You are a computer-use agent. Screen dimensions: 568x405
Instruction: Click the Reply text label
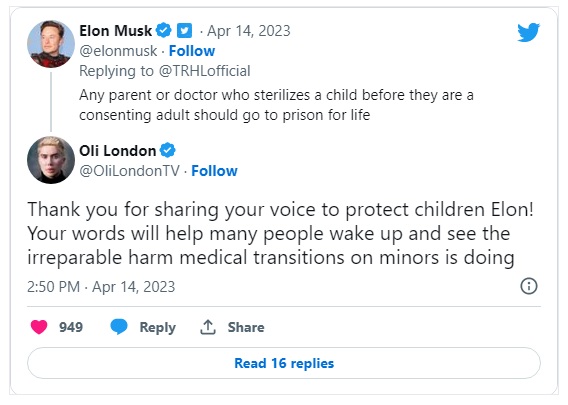pos(158,327)
